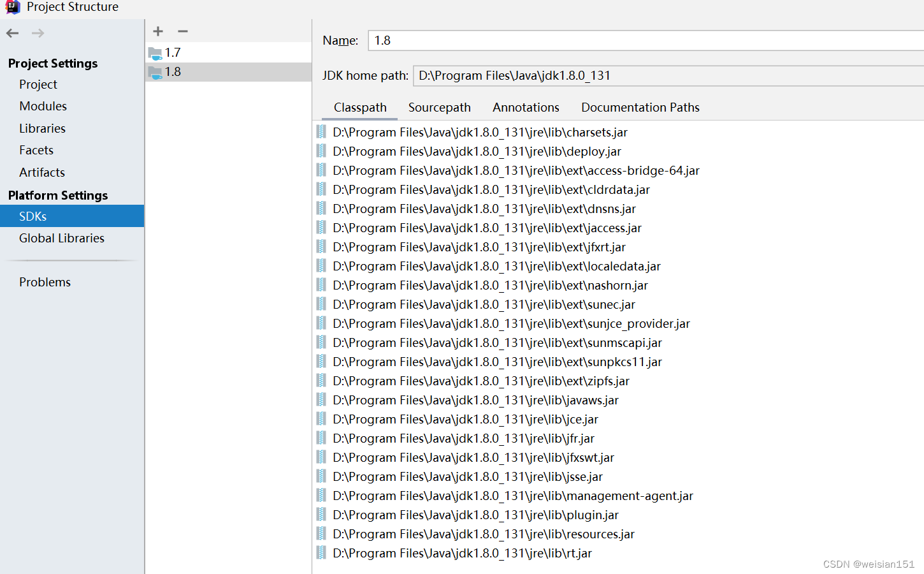The image size is (924, 574).
Task: Select SDK 1.8 in the list
Action: click(228, 71)
